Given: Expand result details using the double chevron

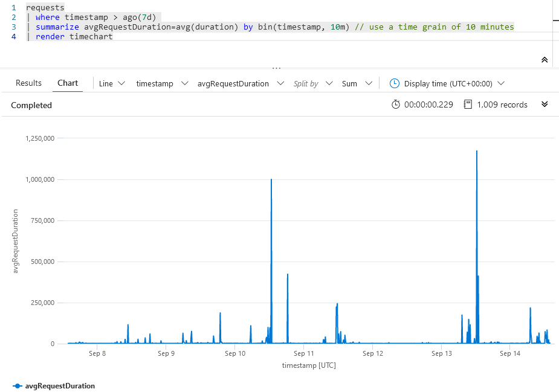Looking at the screenshot, I should pyautogui.click(x=544, y=104).
